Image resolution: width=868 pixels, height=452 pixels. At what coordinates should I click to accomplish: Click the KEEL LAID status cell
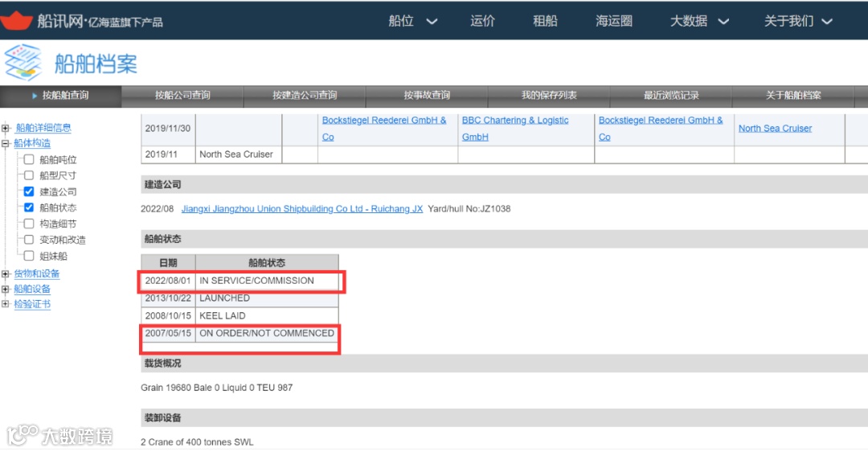(267, 316)
